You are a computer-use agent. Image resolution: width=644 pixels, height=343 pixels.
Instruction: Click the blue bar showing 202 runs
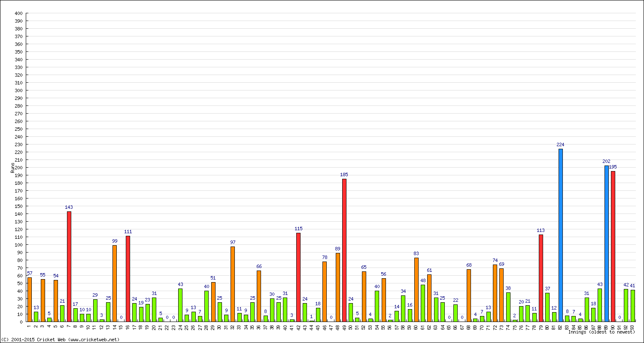point(606,244)
